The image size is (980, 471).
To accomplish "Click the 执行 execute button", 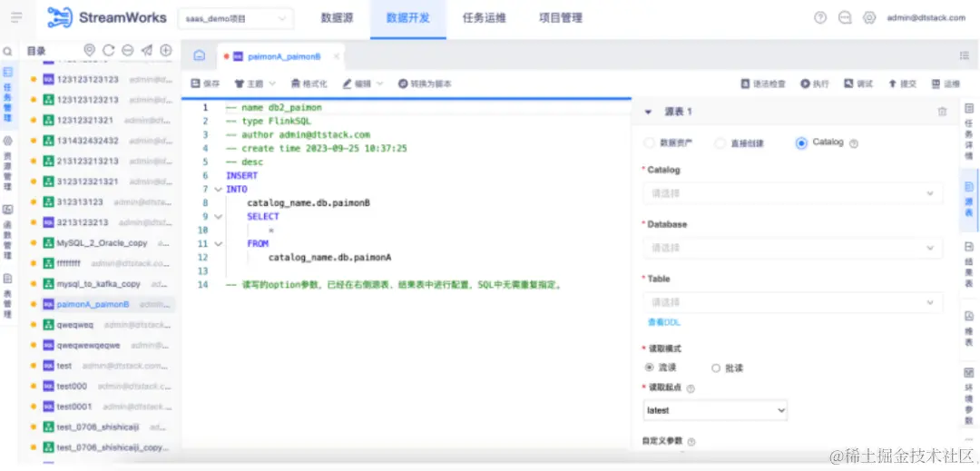I will point(815,83).
